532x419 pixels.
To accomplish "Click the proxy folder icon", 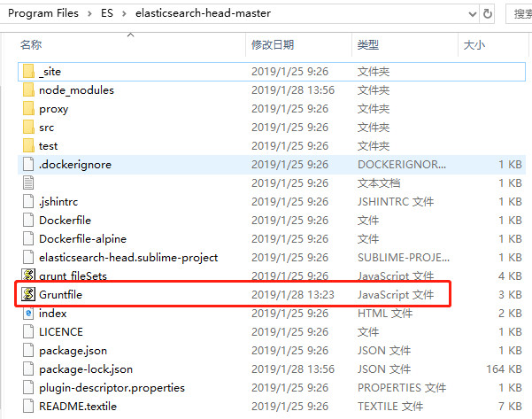I will (x=28, y=109).
